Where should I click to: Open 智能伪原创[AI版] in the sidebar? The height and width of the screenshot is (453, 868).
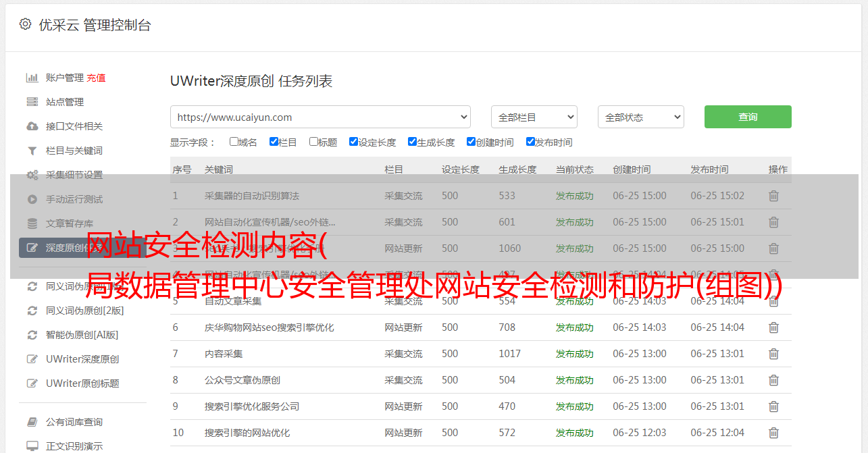click(82, 335)
